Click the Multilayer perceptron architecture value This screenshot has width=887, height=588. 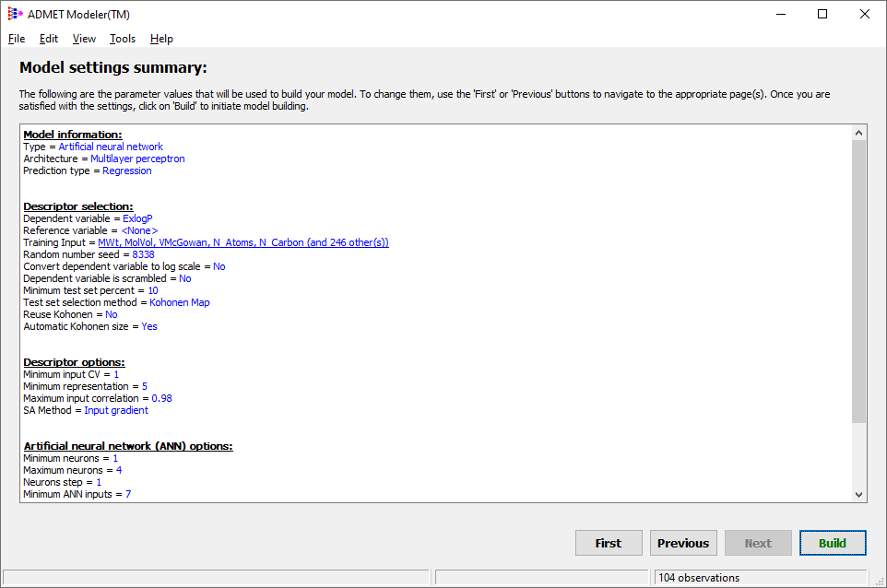coord(137,159)
